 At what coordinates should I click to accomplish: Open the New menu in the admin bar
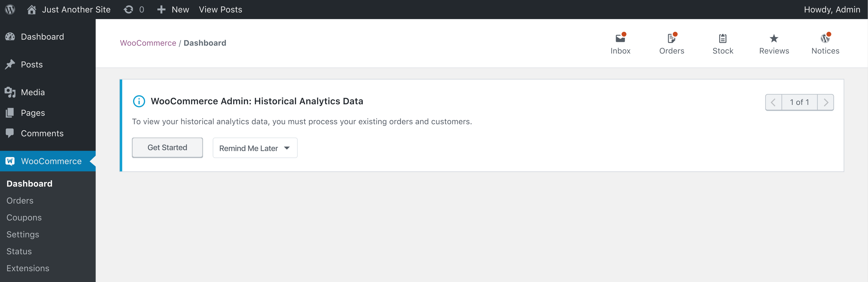(x=172, y=9)
